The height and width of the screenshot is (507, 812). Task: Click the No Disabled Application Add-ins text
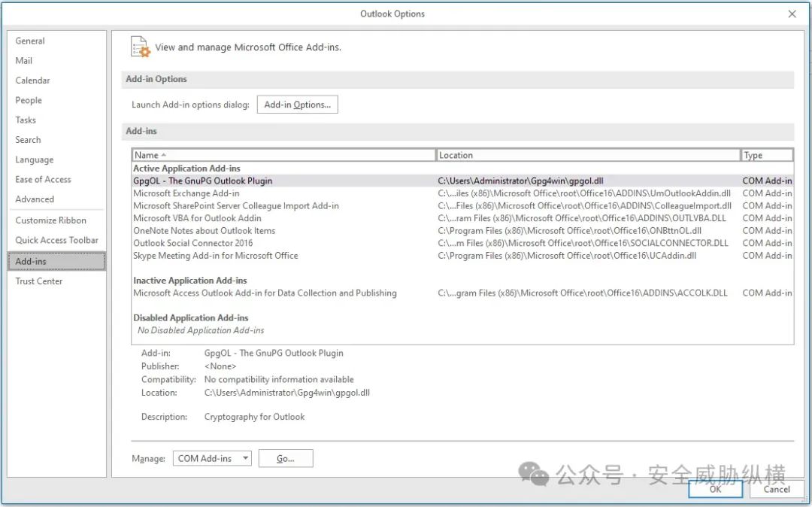pos(201,330)
